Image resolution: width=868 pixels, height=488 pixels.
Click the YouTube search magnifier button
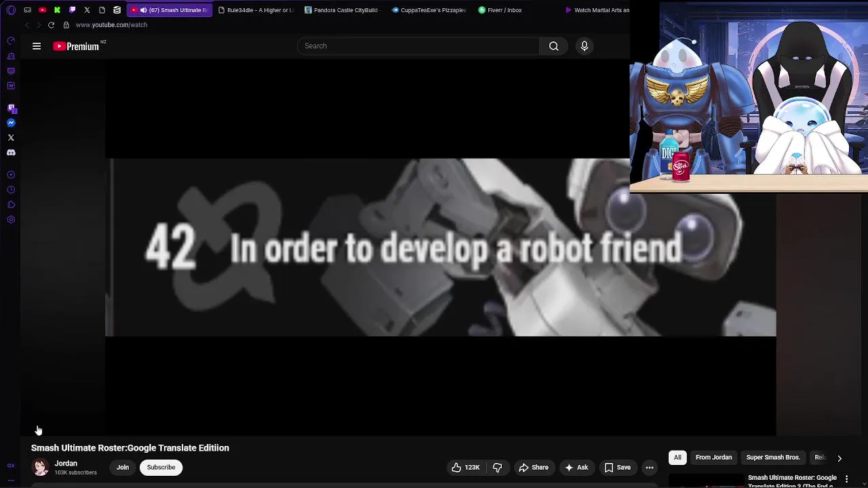point(554,46)
